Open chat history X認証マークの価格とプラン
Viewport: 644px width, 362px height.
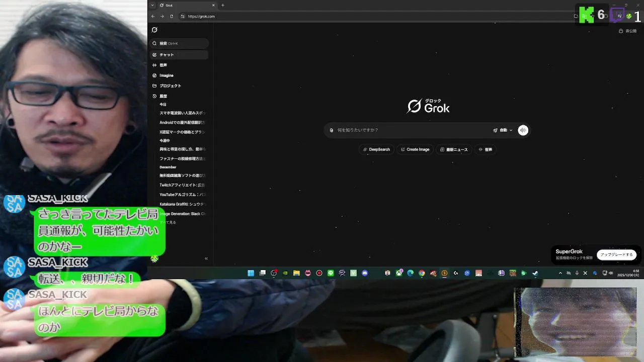(x=182, y=132)
